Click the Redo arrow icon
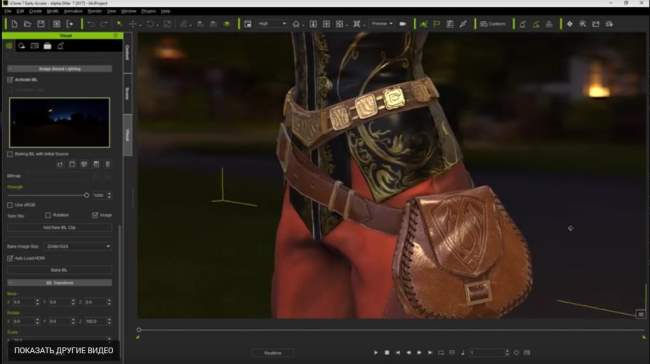This screenshot has height=364, width=650. click(104, 24)
